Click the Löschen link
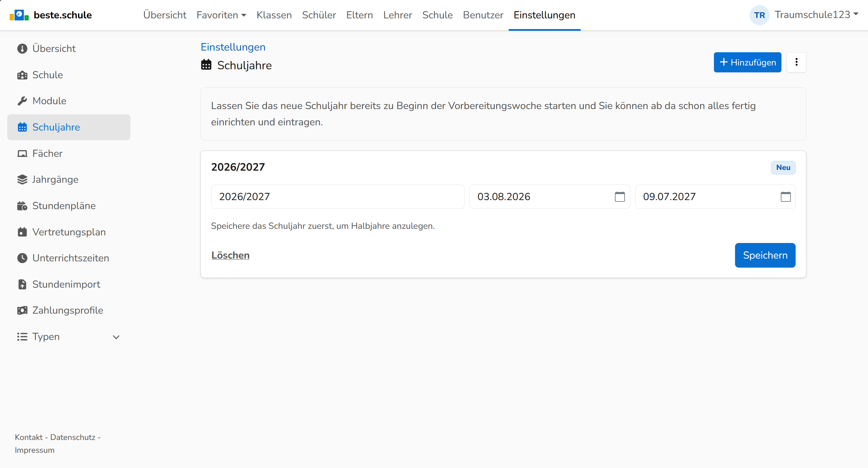 [231, 255]
